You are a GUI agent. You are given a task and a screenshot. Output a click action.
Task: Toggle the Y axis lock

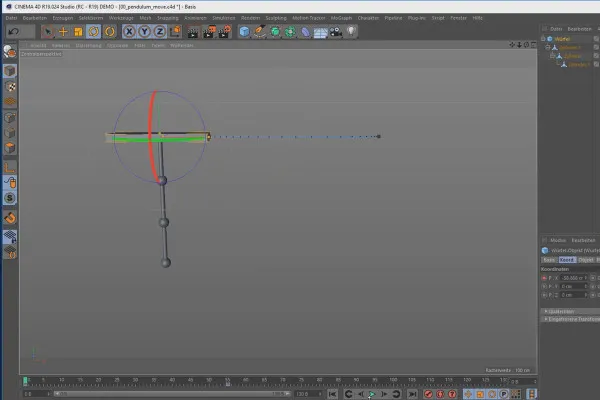[x=145, y=32]
